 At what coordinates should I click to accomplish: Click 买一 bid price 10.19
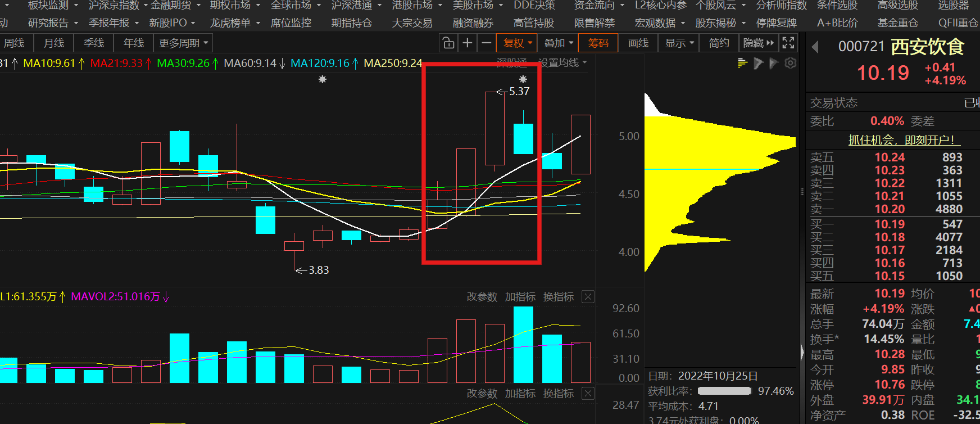[x=890, y=224]
